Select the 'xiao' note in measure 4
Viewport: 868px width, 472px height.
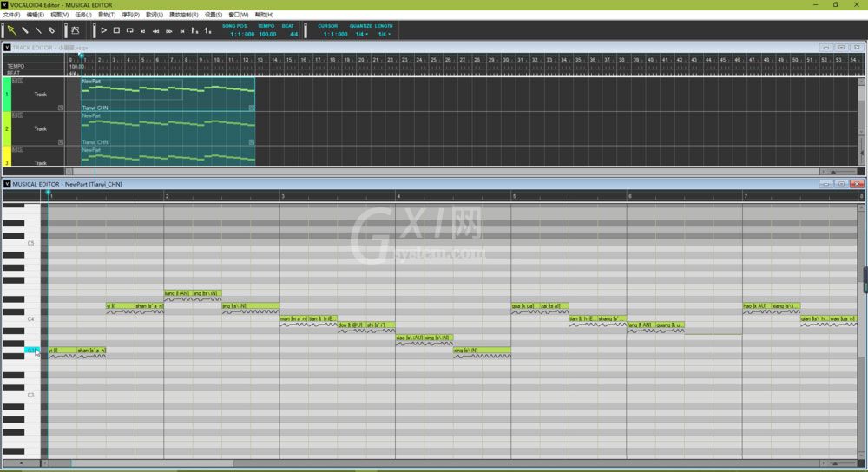[410, 338]
